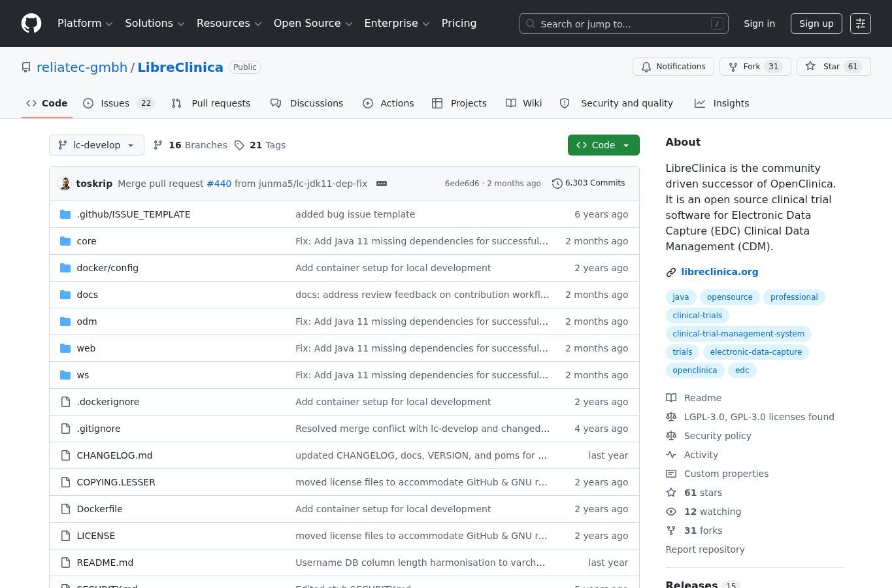Viewport: 892px width, 588px height.
Task: Click the core folder icon
Action: click(x=65, y=241)
